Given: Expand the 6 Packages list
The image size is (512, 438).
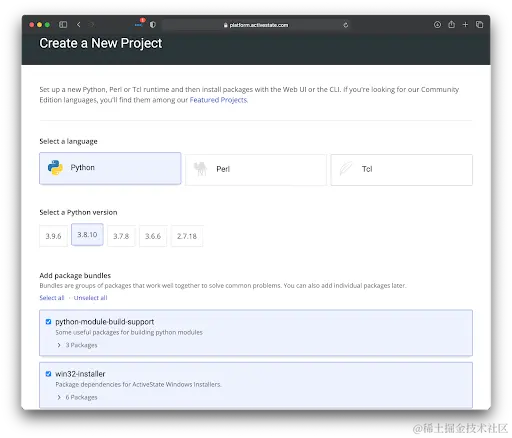Looking at the screenshot, I should 78,397.
